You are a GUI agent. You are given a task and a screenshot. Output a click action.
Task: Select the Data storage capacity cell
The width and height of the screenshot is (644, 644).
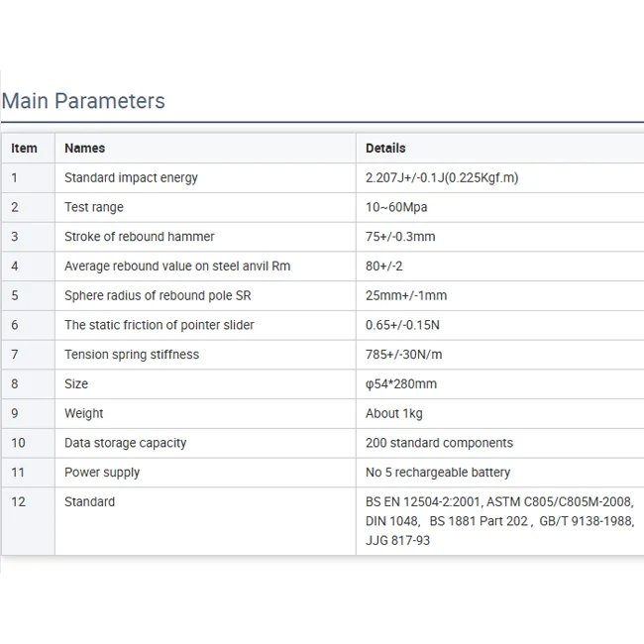pyautogui.click(x=125, y=443)
